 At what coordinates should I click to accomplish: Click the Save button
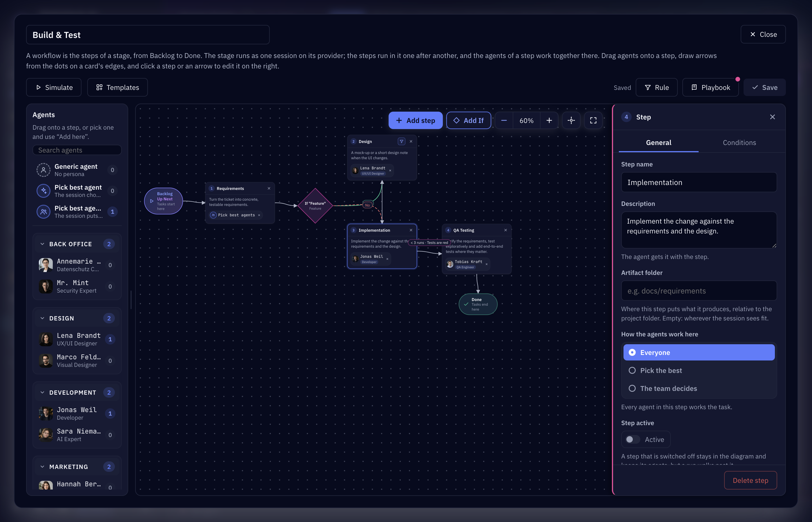(764, 88)
